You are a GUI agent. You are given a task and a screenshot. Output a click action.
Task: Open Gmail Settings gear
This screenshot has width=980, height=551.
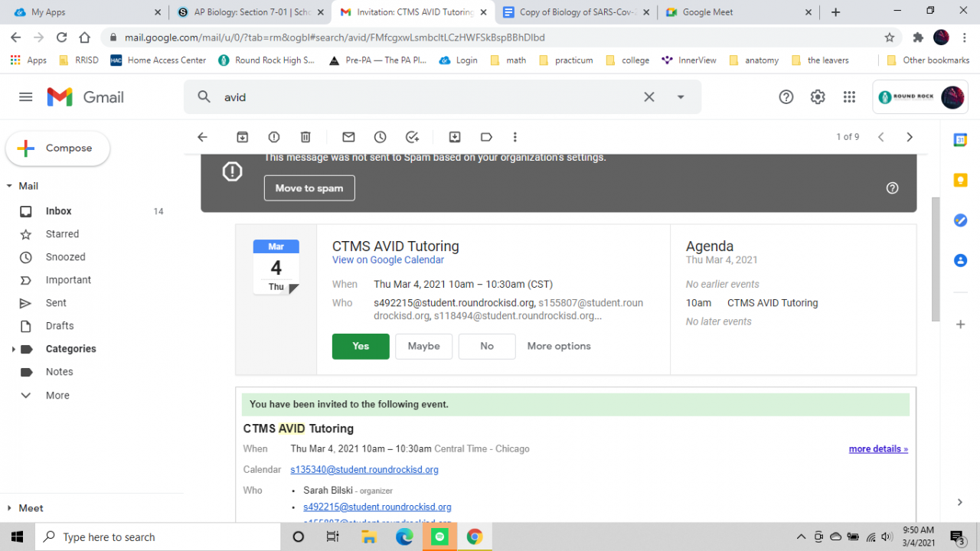click(818, 97)
